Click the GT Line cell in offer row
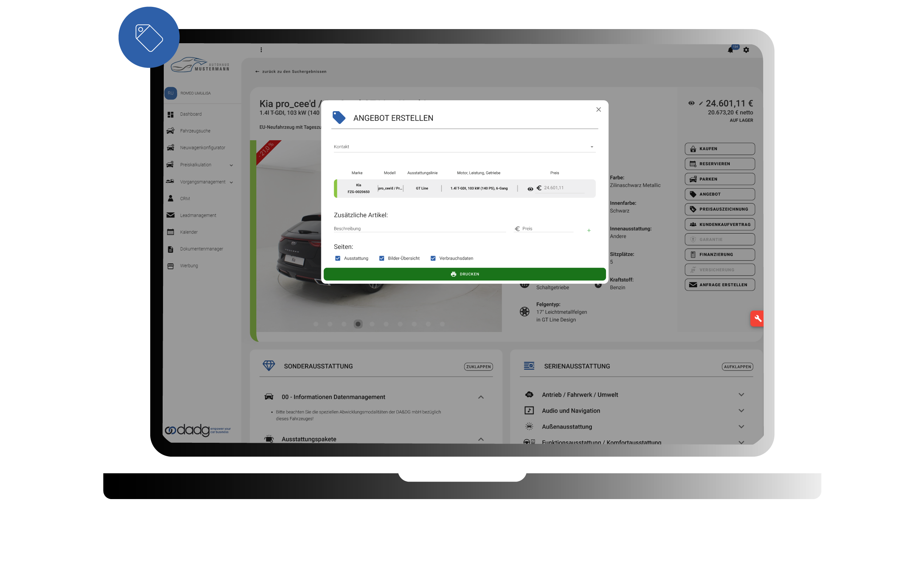The image size is (924, 563). coord(422,188)
